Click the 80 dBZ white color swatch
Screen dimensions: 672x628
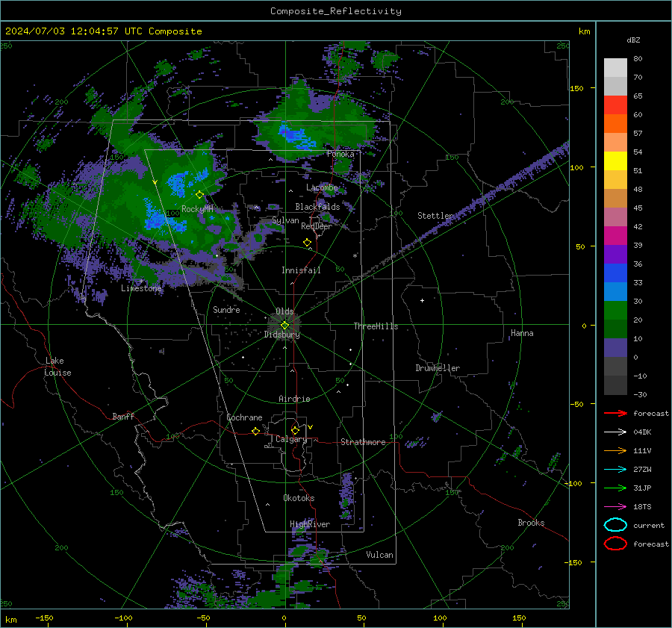(x=615, y=67)
